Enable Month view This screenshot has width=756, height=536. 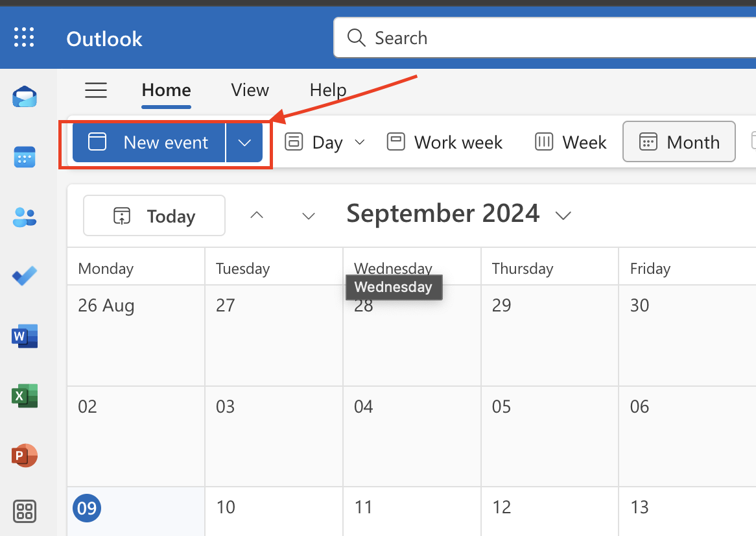[x=679, y=141]
